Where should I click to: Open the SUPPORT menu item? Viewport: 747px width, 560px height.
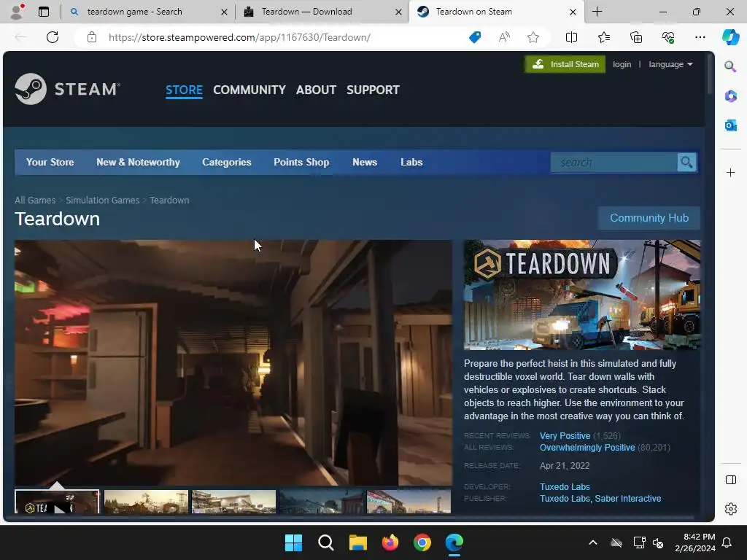(373, 90)
